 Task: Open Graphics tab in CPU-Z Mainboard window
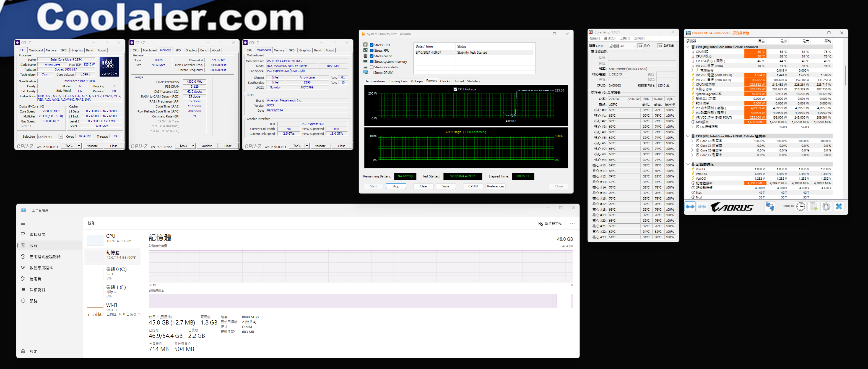305,50
